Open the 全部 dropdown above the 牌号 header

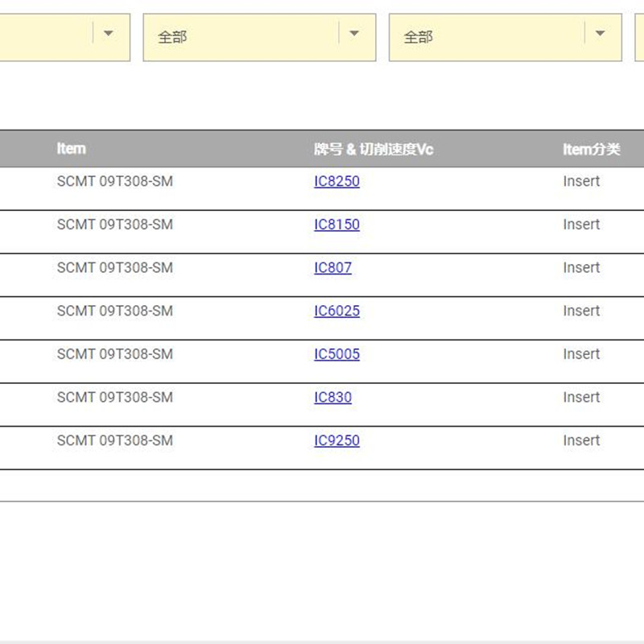(x=259, y=37)
